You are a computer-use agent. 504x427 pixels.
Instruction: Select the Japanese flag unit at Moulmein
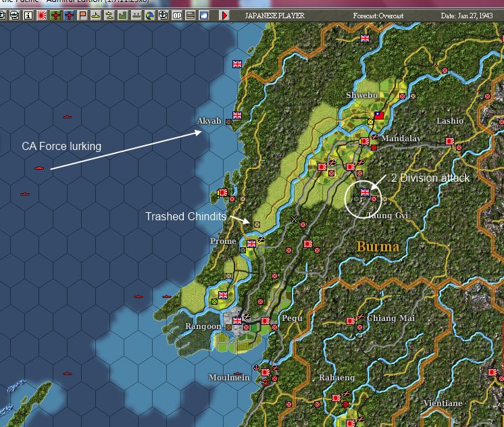(266, 372)
